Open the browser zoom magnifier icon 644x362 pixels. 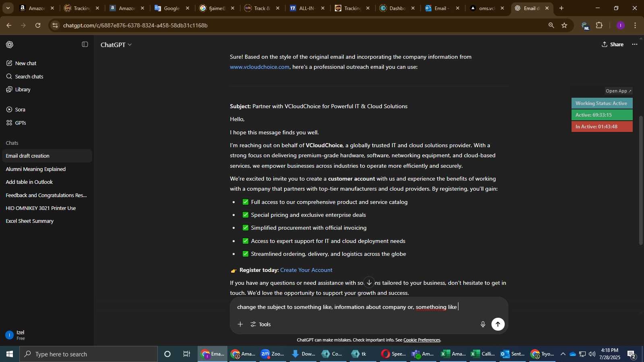(551, 25)
